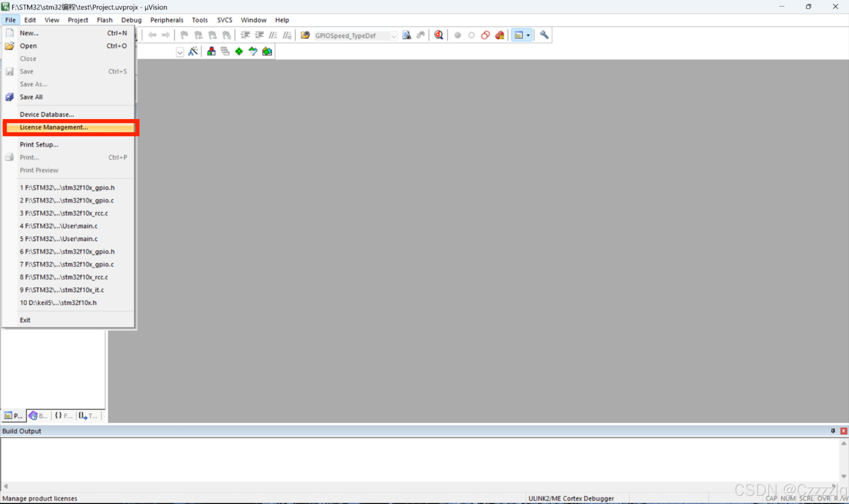Screen dimensions: 849x504
Task: Click Options for Target magic wand icon
Action: 193,51
